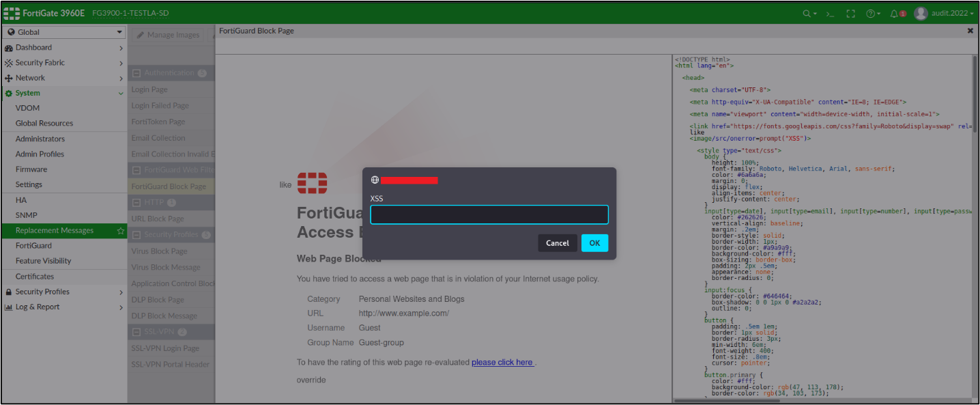
Task: Open the CLI console icon
Action: coord(830,14)
